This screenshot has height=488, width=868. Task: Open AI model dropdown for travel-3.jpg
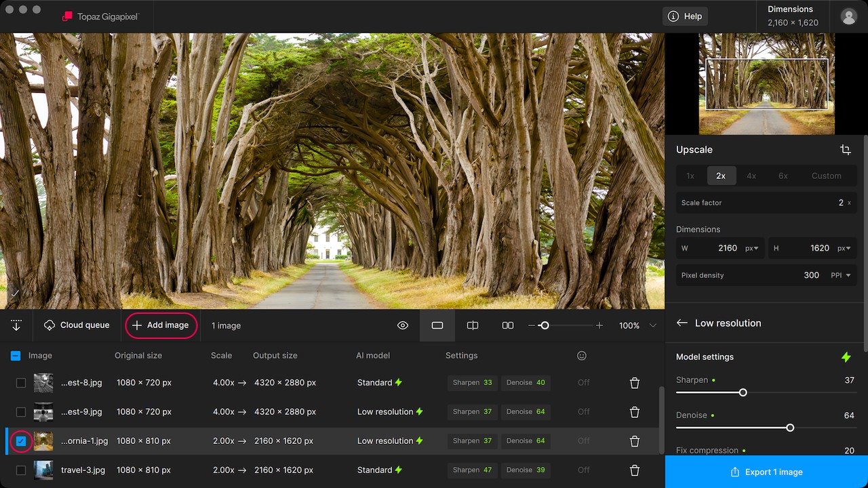(380, 470)
